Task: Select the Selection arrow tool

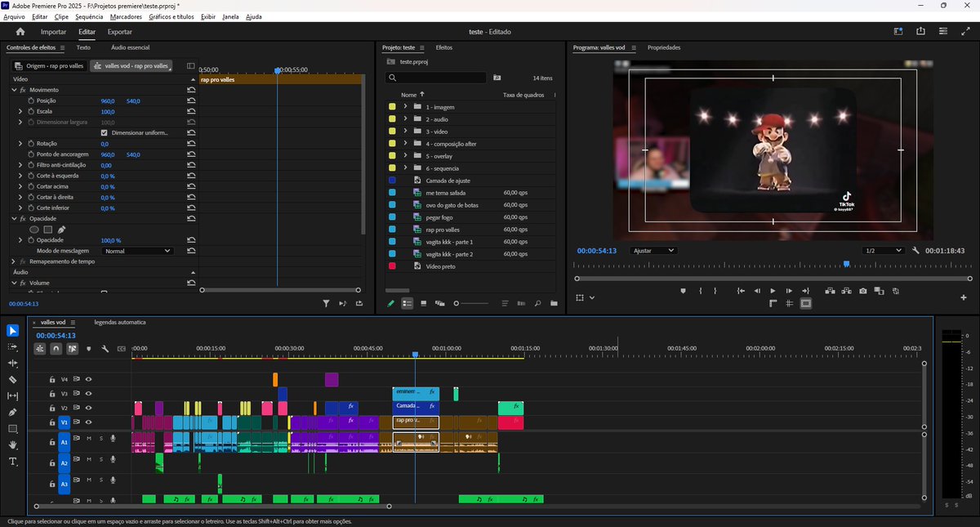Action: (13, 331)
